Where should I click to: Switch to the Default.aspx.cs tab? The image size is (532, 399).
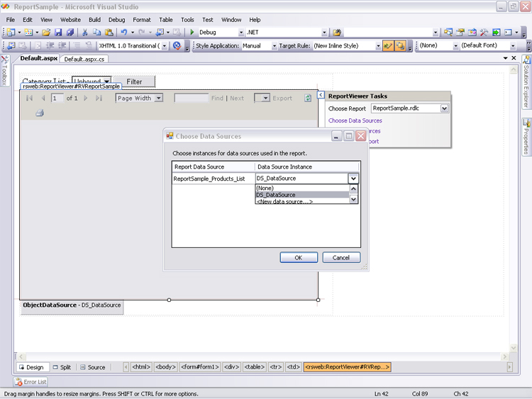point(84,59)
